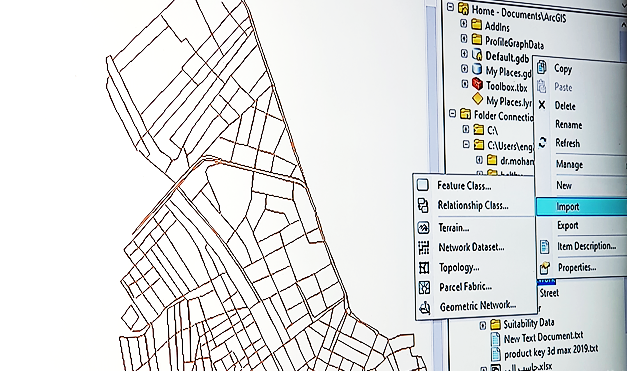Click the Properties icon

pyautogui.click(x=545, y=268)
